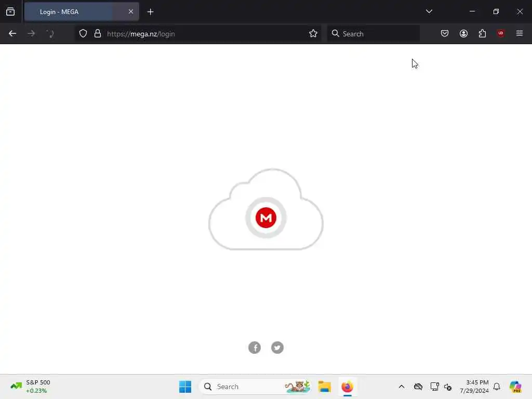Viewport: 532px width, 399px height.
Task: Click the display tray icon
Action: pos(434,387)
